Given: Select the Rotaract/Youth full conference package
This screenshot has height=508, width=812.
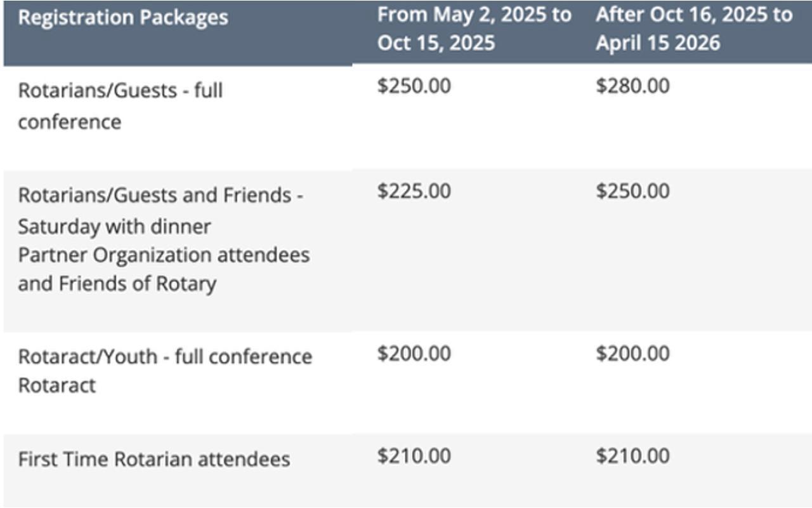Looking at the screenshot, I should [x=165, y=356].
